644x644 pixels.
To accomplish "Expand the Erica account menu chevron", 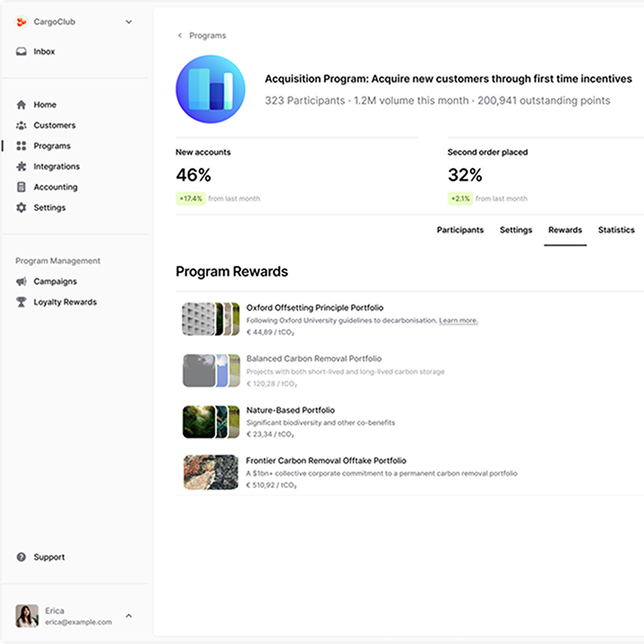I will (128, 616).
